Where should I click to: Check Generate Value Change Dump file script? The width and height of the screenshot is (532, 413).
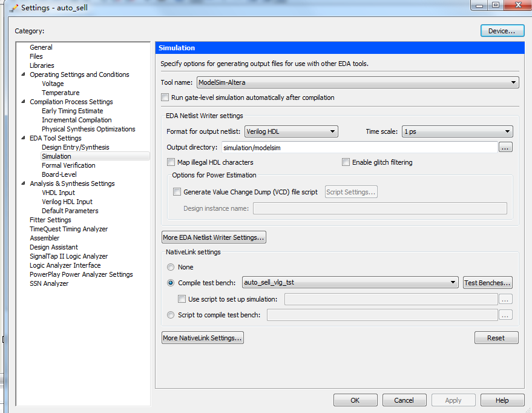[x=177, y=192]
